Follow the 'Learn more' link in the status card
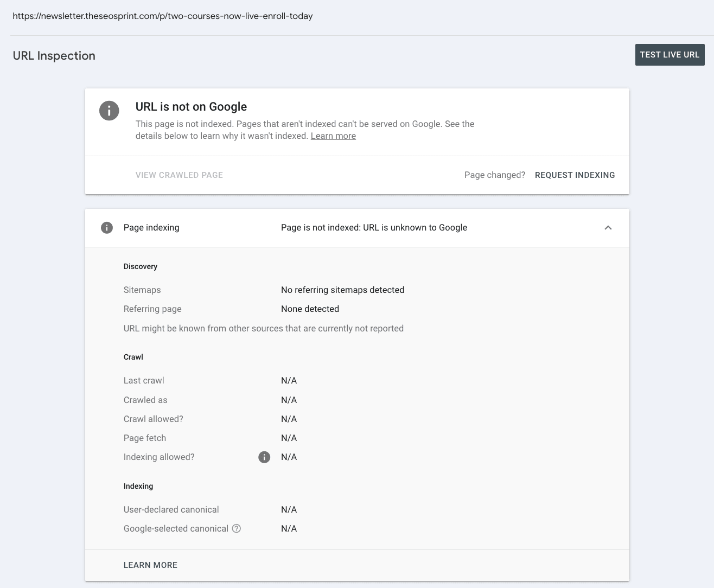714x588 pixels. (x=333, y=136)
